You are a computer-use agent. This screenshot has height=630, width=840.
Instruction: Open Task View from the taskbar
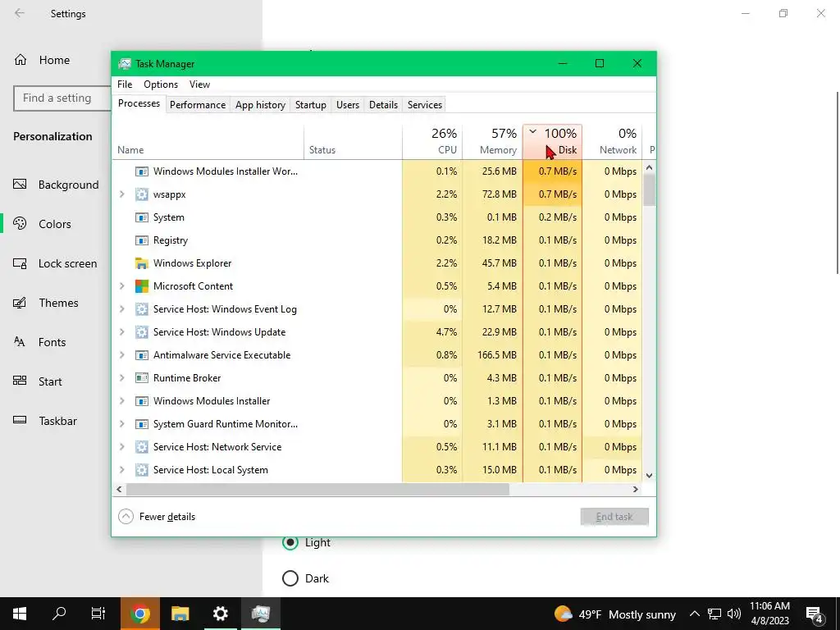tap(98, 614)
